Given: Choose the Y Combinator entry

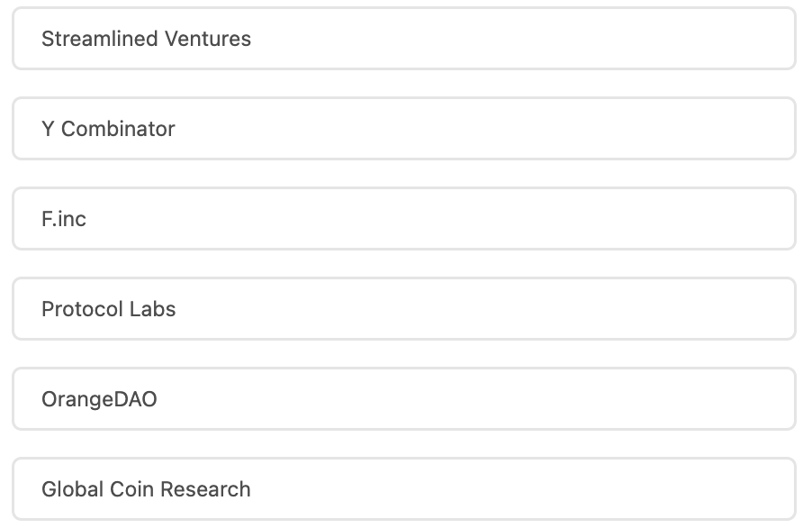Looking at the screenshot, I should coord(404,129).
